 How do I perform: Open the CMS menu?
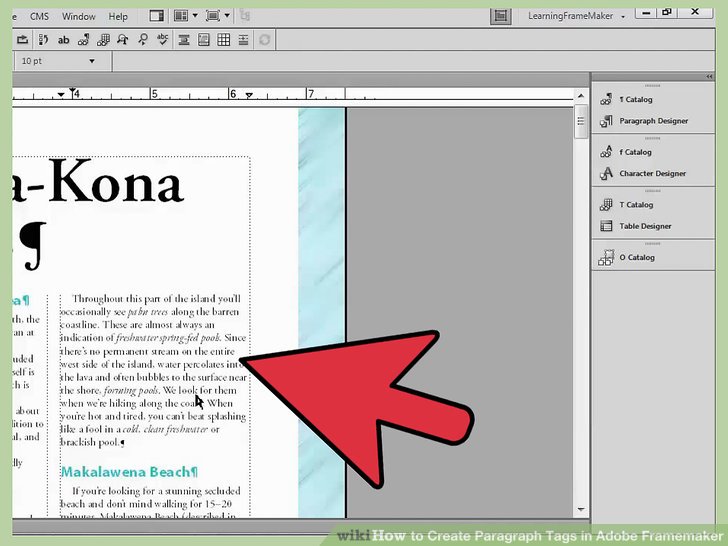click(40, 17)
